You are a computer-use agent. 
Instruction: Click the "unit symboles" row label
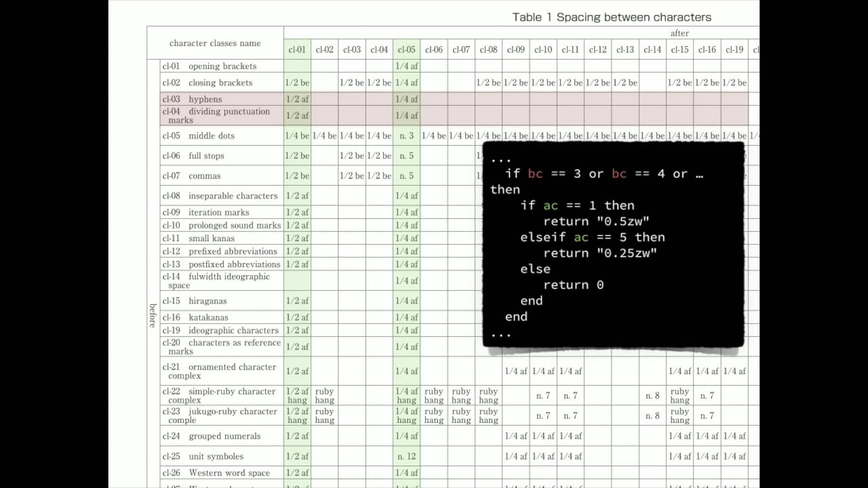pos(216,457)
